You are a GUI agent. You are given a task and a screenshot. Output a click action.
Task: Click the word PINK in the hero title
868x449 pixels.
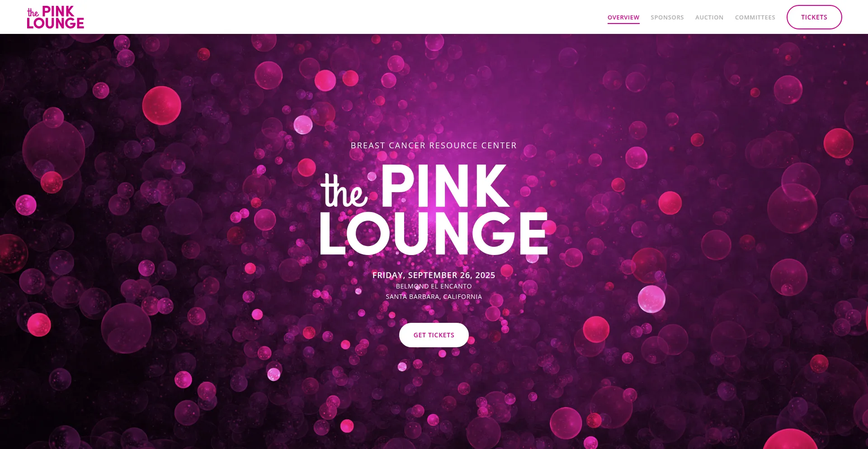(446, 186)
